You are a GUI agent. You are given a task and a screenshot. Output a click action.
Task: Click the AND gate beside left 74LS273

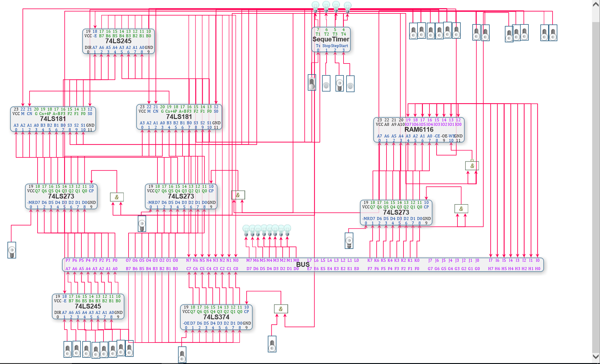117,197
